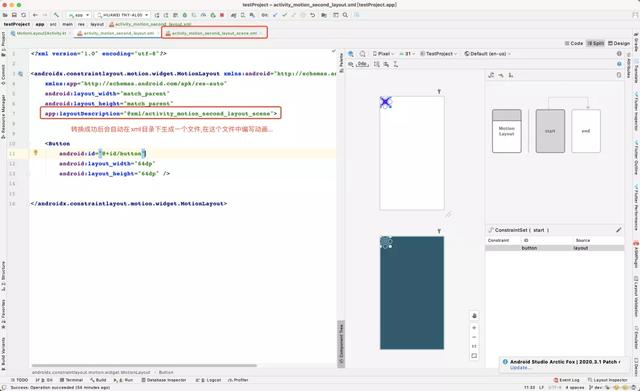Click the create click/swipe handler icon

[x=511, y=76]
